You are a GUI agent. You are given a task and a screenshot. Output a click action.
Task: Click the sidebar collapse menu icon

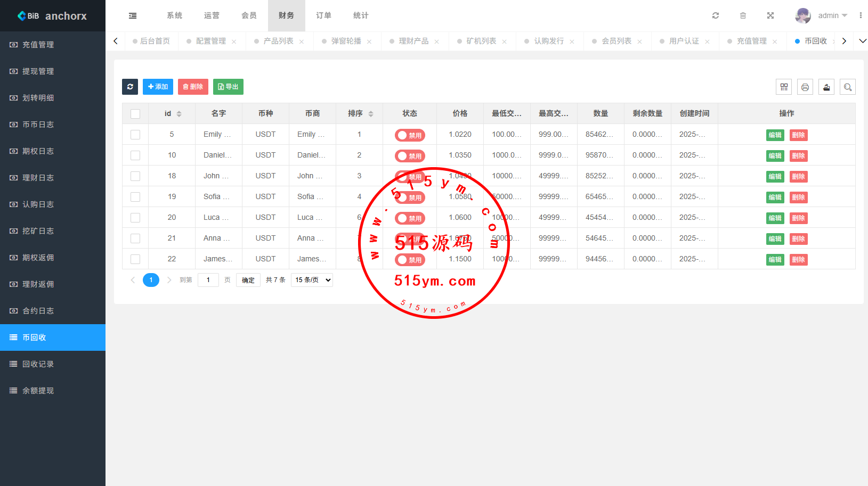tap(133, 16)
